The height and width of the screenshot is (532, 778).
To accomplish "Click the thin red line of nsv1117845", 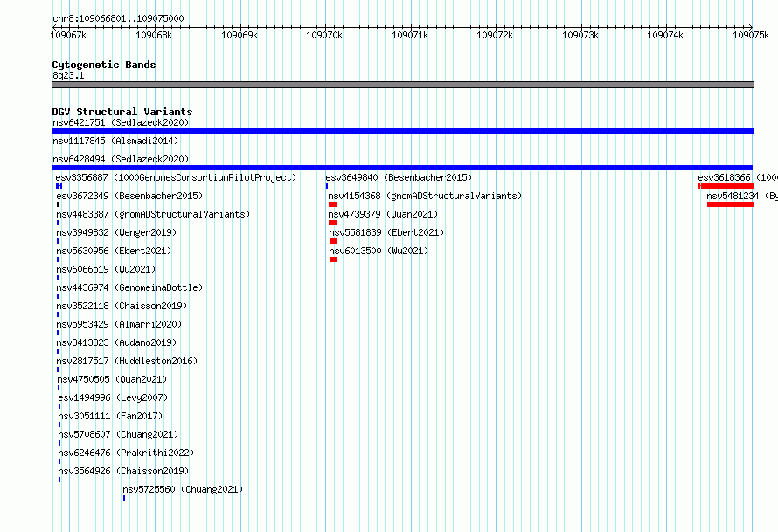I will pos(402,149).
